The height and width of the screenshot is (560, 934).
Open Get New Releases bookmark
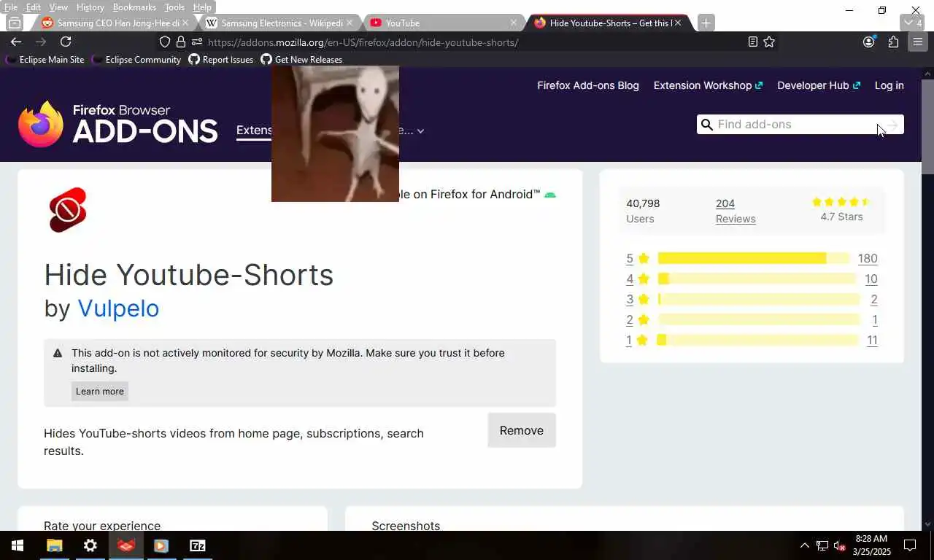click(301, 60)
